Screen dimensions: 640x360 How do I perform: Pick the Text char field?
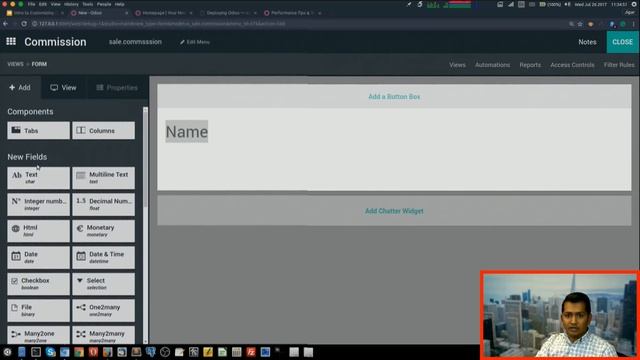pyautogui.click(x=38, y=178)
